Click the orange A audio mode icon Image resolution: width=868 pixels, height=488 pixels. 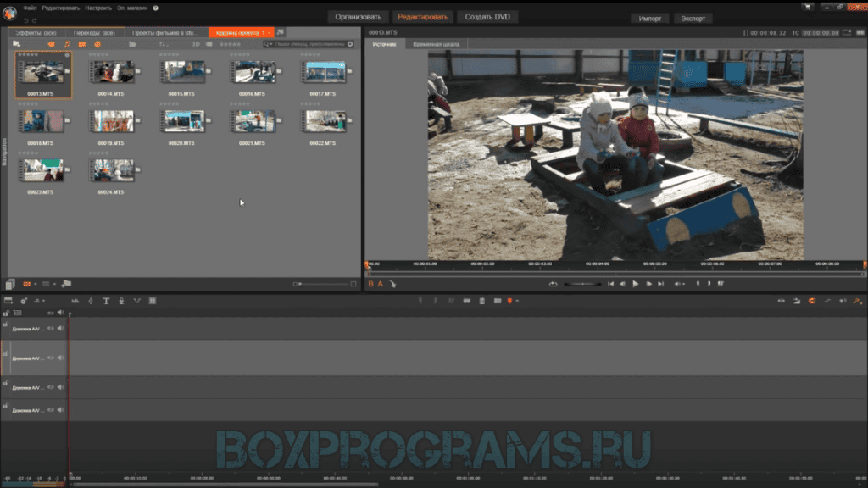click(x=381, y=284)
